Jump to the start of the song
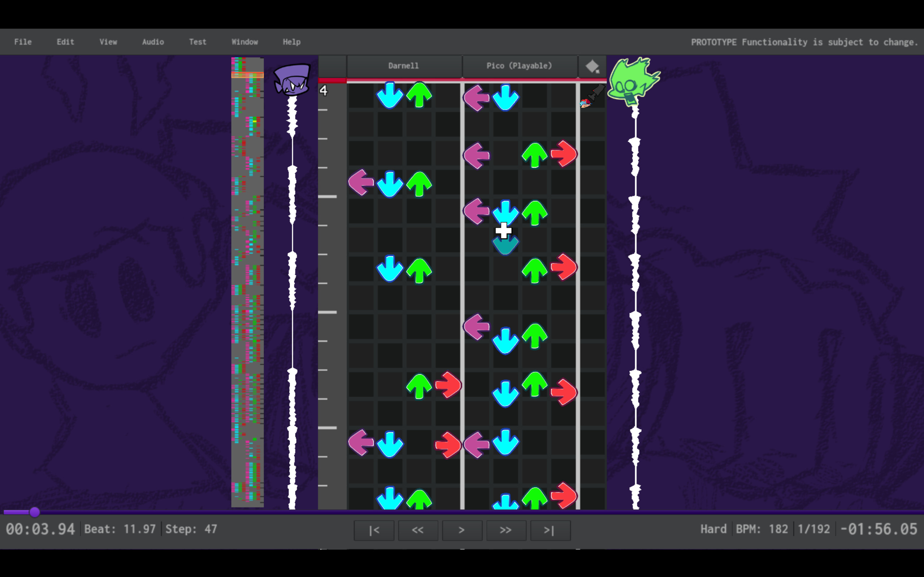The width and height of the screenshot is (924, 577). [x=374, y=530]
